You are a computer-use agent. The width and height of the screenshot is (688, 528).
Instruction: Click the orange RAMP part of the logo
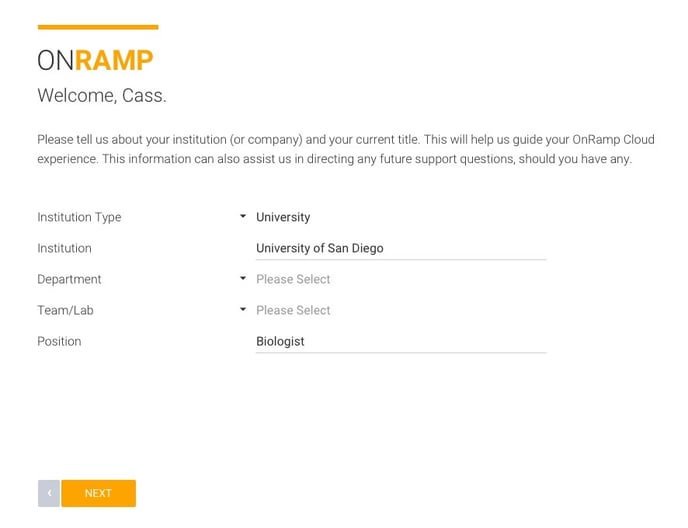114,60
